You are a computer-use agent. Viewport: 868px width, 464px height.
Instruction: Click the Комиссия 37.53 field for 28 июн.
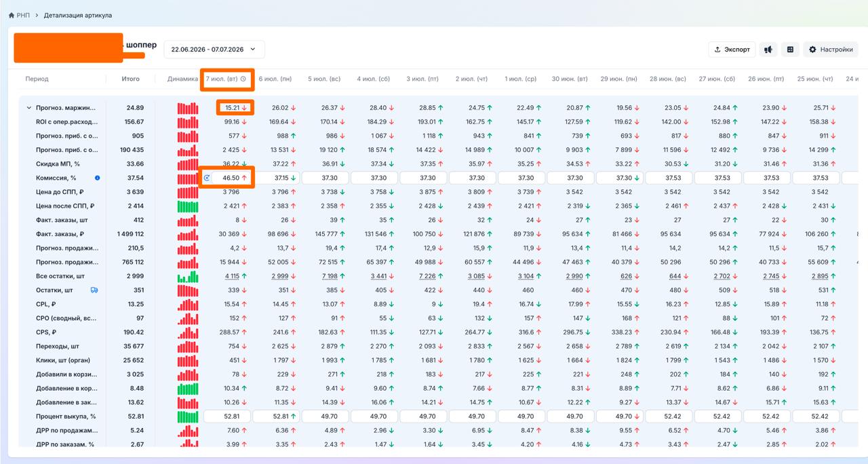(x=669, y=178)
